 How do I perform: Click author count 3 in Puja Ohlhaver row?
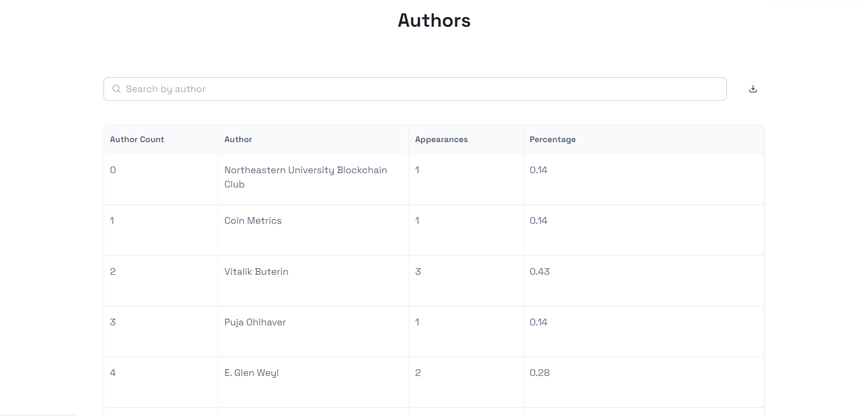point(113,322)
